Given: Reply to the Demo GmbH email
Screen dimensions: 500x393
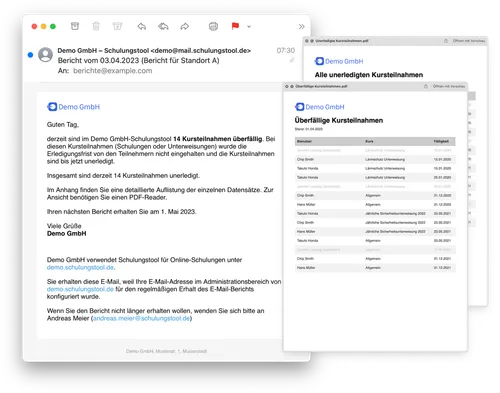Looking at the screenshot, I should tap(142, 26).
